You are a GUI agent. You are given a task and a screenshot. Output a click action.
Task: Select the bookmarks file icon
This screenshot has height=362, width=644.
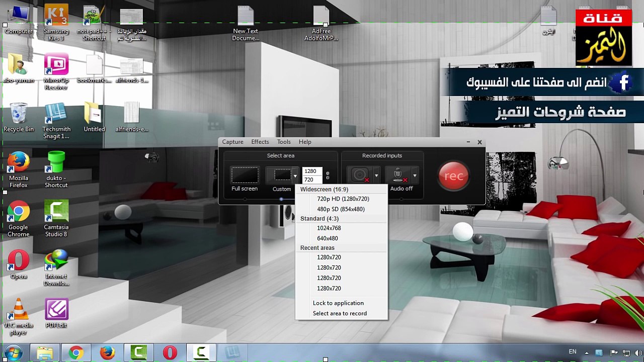[x=94, y=68]
